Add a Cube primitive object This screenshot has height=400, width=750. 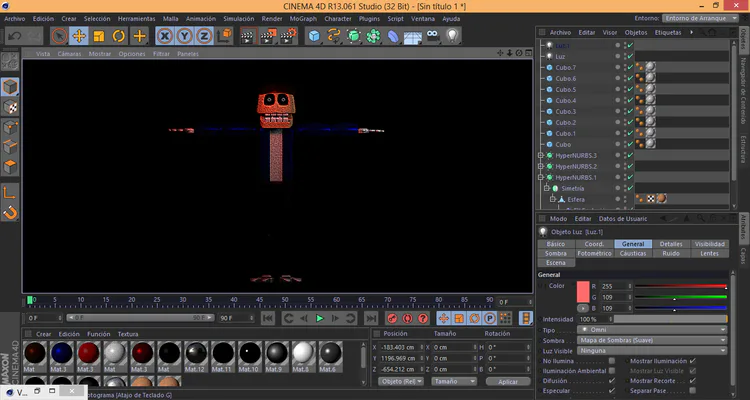point(314,36)
